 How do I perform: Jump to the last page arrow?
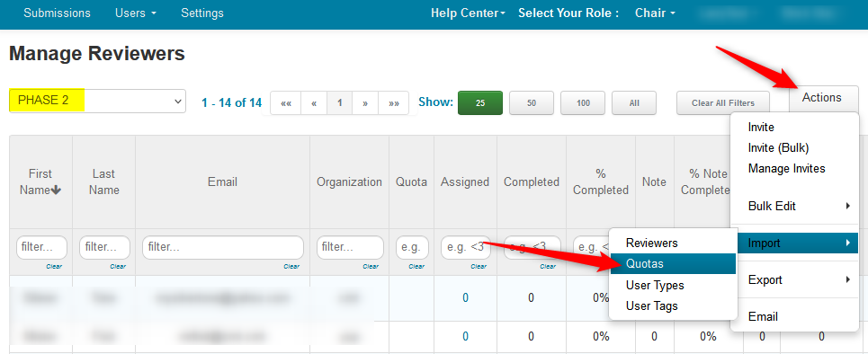394,103
